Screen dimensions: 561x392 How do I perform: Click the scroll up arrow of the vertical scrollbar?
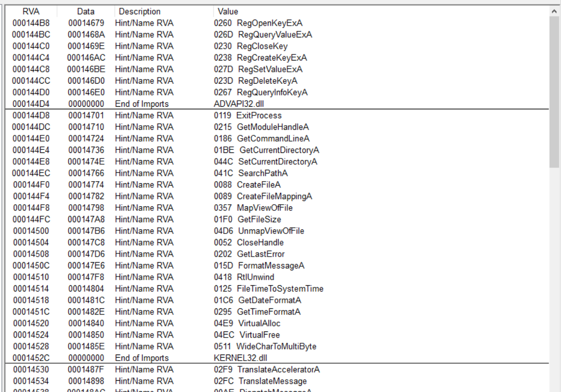[x=554, y=11]
